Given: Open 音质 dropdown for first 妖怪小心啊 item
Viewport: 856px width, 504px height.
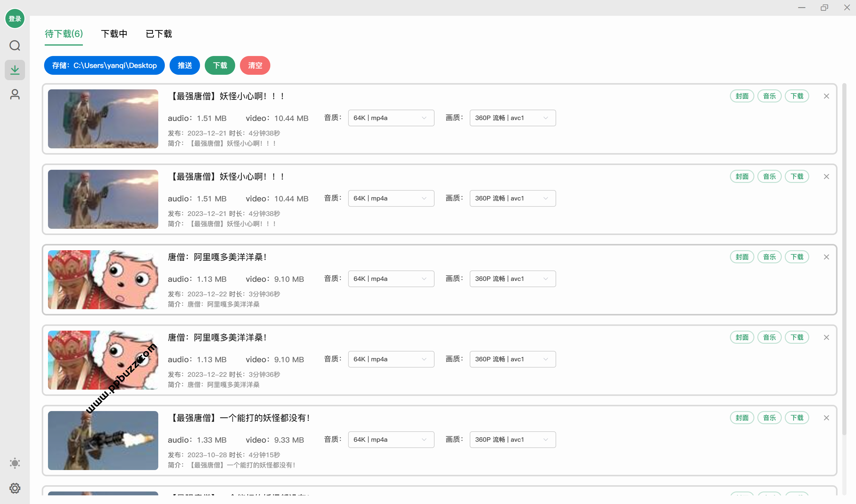Looking at the screenshot, I should (x=391, y=118).
